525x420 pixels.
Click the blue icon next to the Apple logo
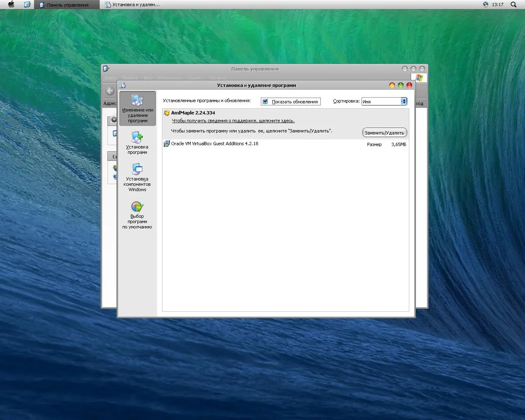click(27, 5)
